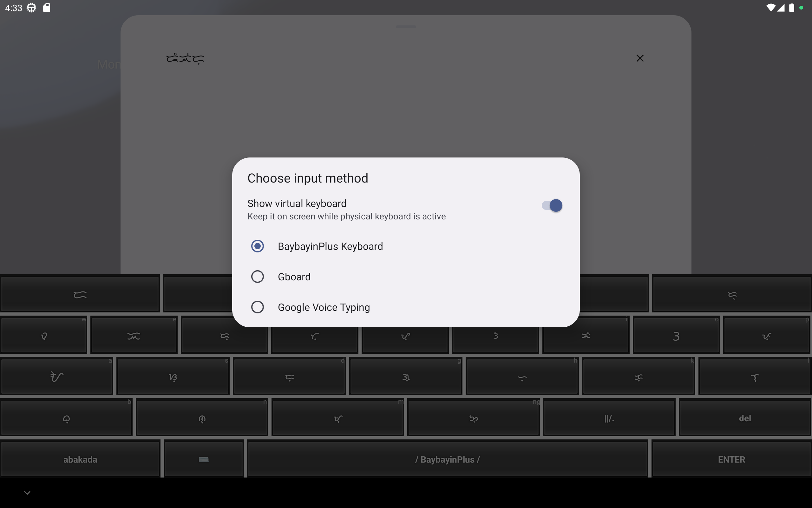Image resolution: width=812 pixels, height=508 pixels.
Task: Tap the 'abakada' layout key
Action: 80,459
